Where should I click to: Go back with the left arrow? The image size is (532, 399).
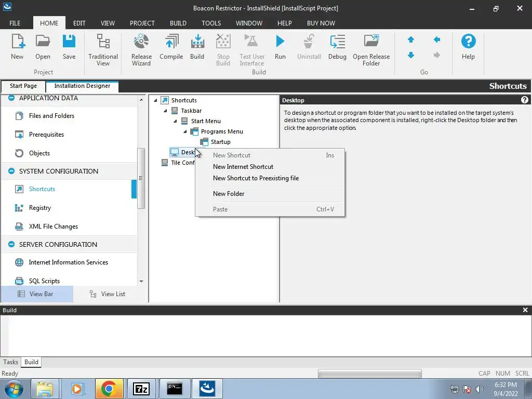click(x=436, y=39)
